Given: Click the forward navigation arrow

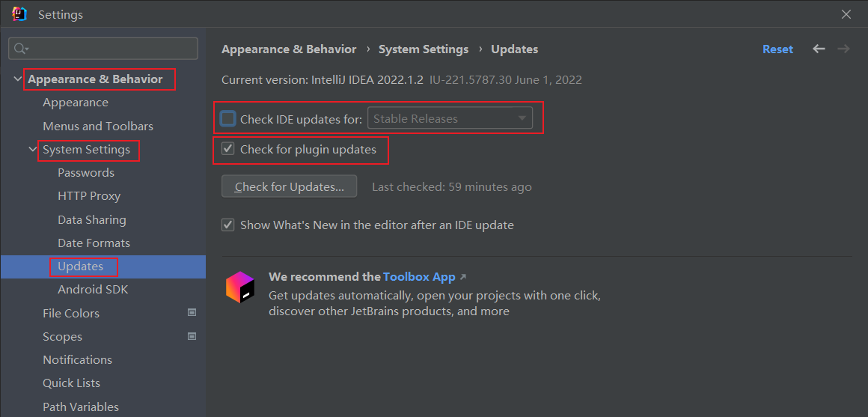Looking at the screenshot, I should click(843, 49).
